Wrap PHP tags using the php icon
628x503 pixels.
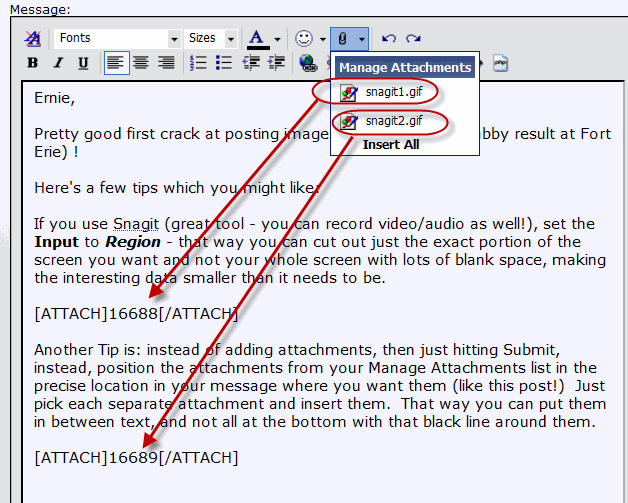pos(500,63)
